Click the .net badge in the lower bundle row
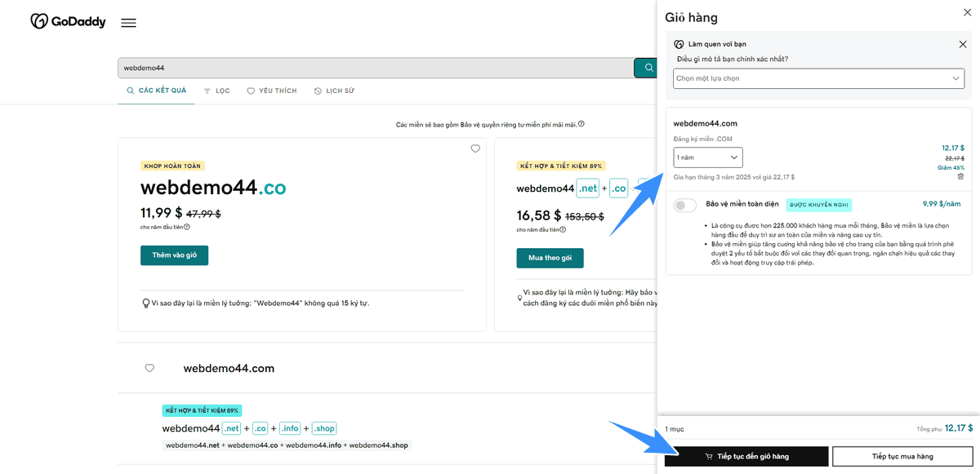 pos(232,428)
